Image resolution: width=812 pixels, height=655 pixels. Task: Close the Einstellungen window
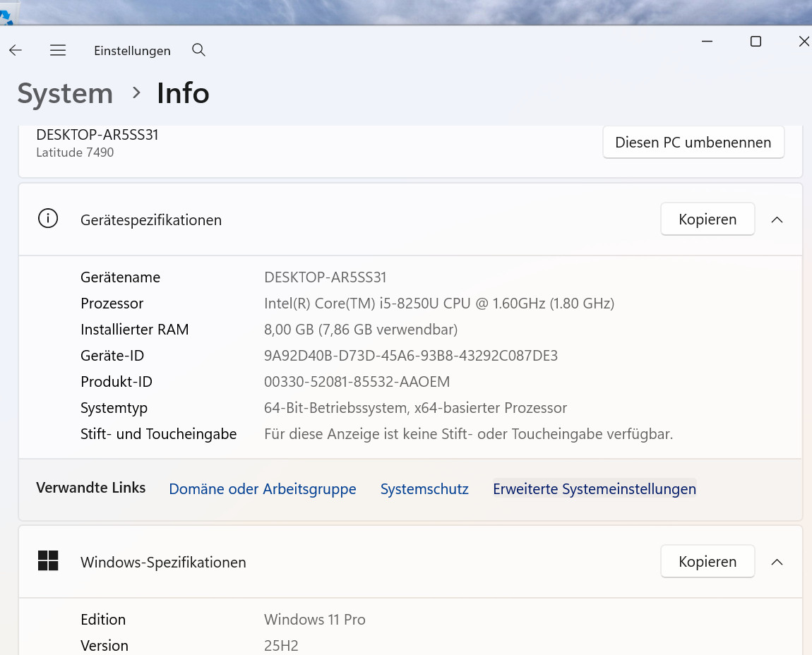click(803, 42)
